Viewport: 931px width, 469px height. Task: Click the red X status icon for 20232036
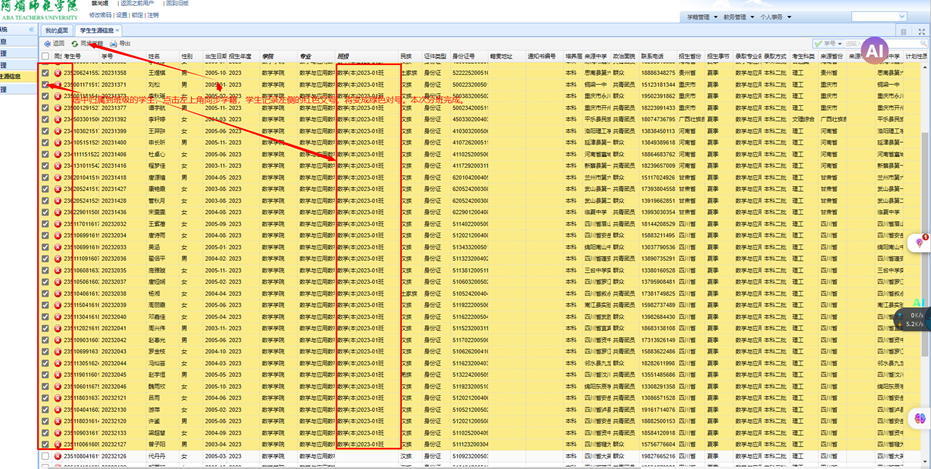58,258
